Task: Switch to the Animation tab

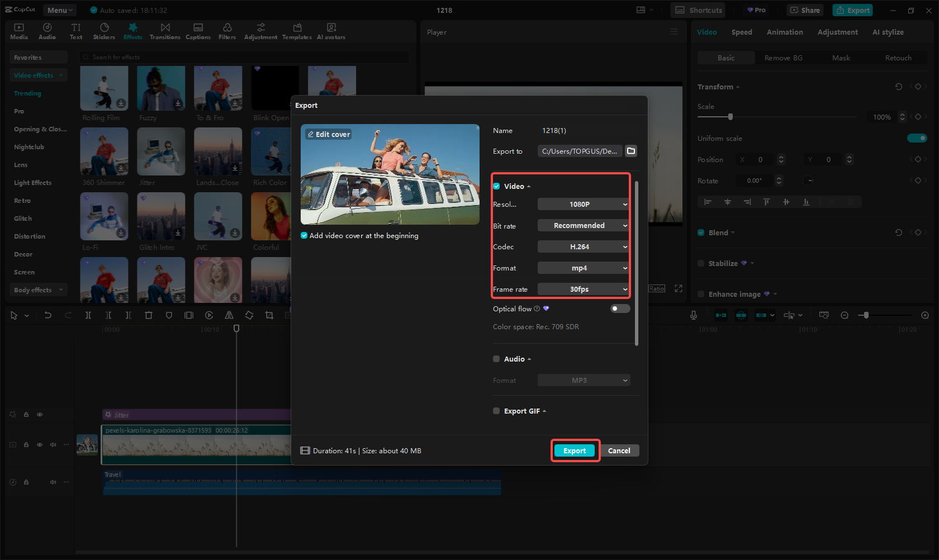Action: 784,32
